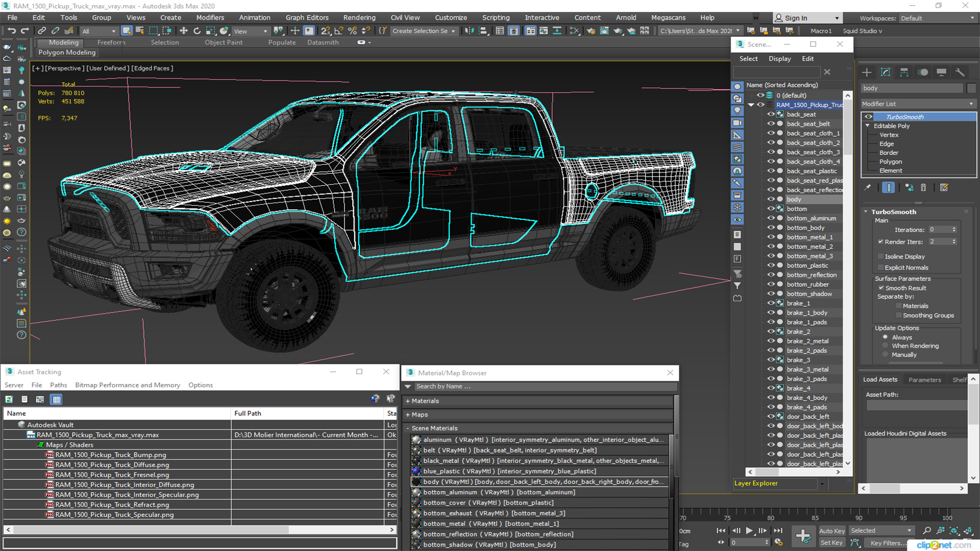Open the Modifiers menu

click(210, 17)
